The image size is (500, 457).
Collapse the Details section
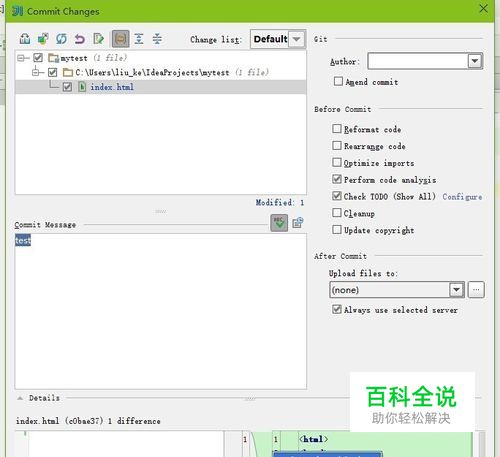click(x=20, y=398)
